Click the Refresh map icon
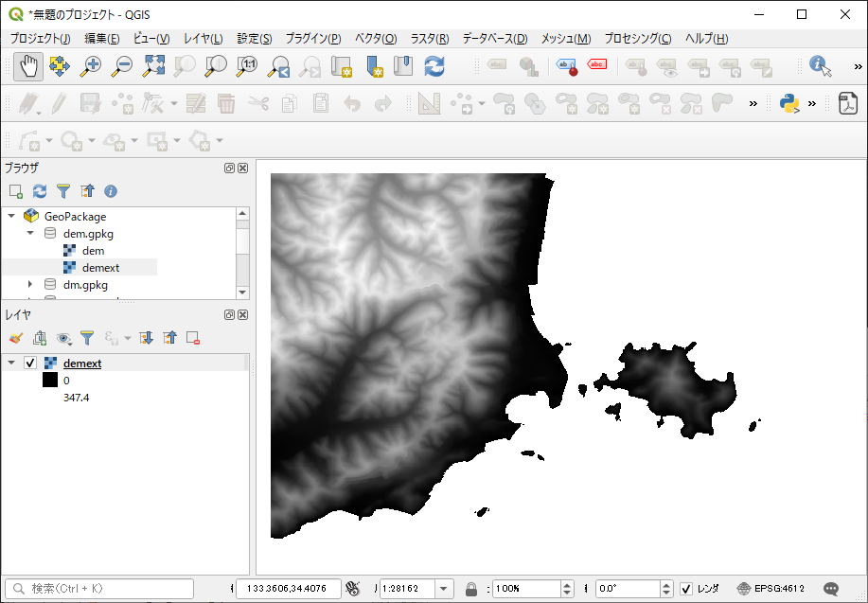Image resolution: width=868 pixels, height=603 pixels. (x=434, y=66)
